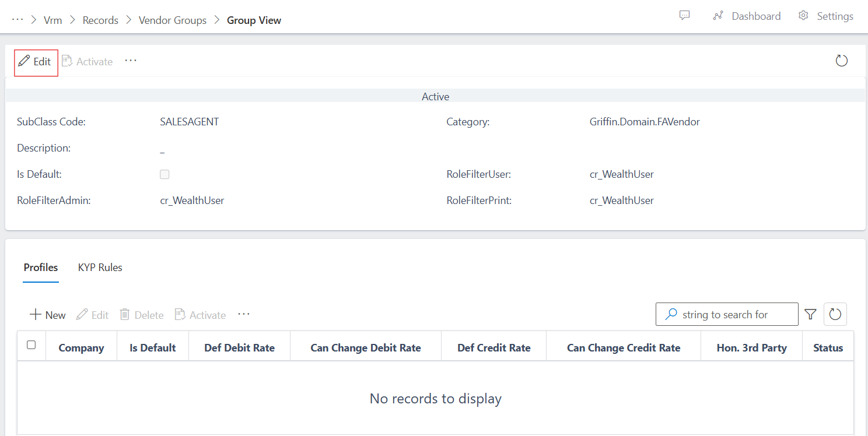Toggle the Is Default field checkbox

click(164, 174)
